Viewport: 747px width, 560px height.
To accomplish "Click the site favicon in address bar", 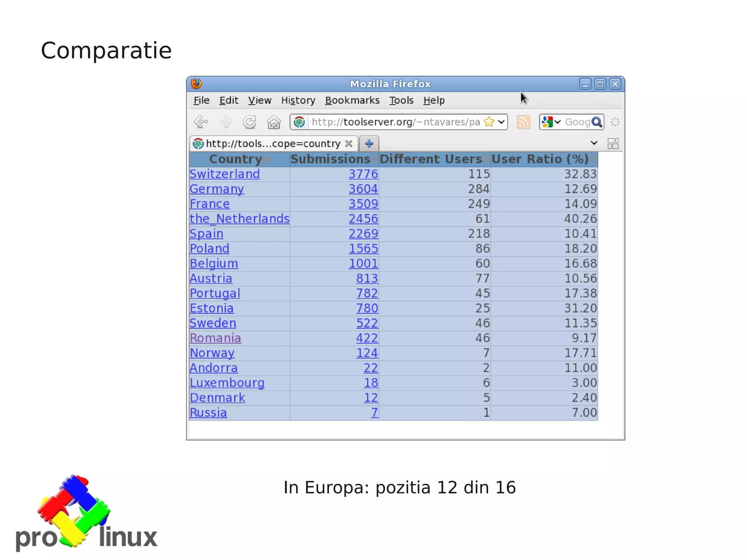I will point(299,122).
